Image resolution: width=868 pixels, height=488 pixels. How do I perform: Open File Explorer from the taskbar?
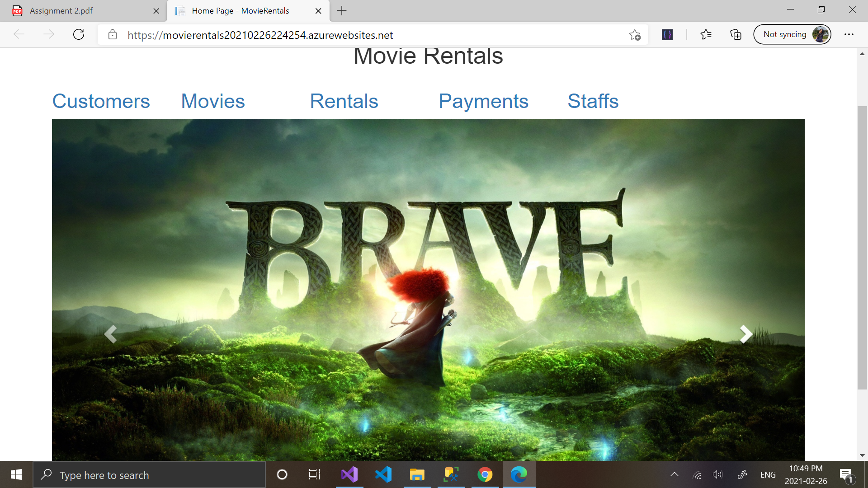(417, 474)
